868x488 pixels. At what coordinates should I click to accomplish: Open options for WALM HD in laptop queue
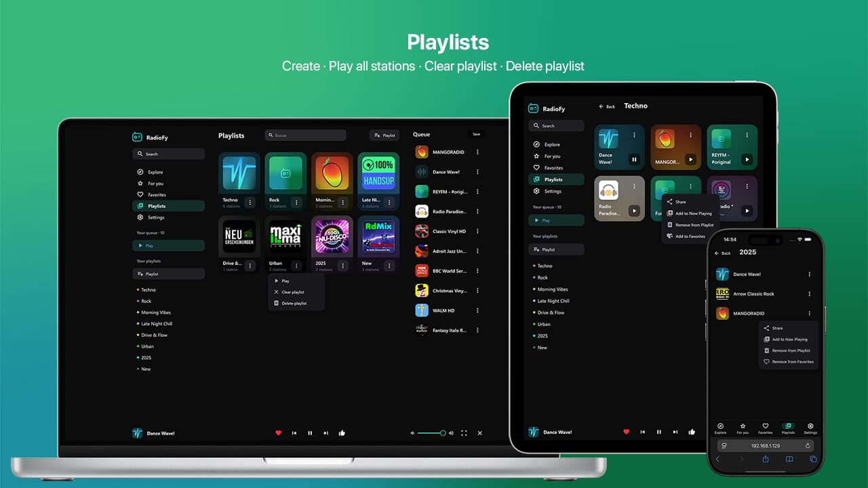[477, 310]
